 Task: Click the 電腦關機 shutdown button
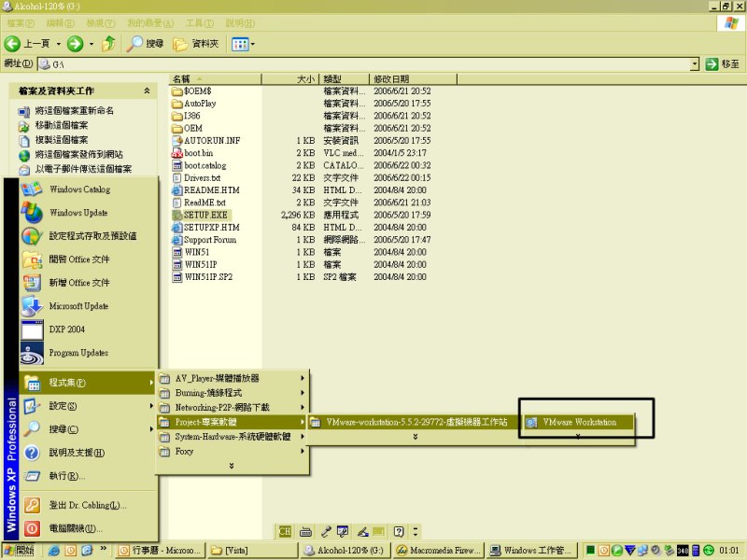pyautogui.click(x=75, y=528)
